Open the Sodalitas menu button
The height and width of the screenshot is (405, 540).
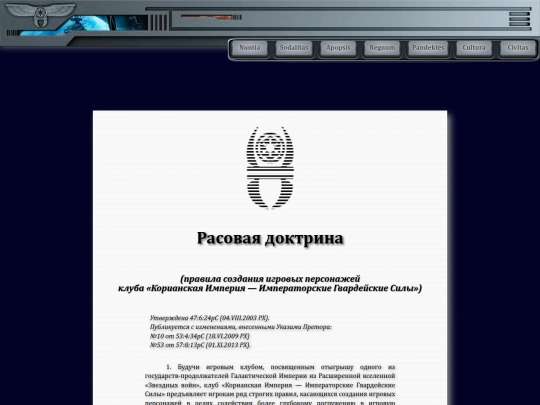294,48
